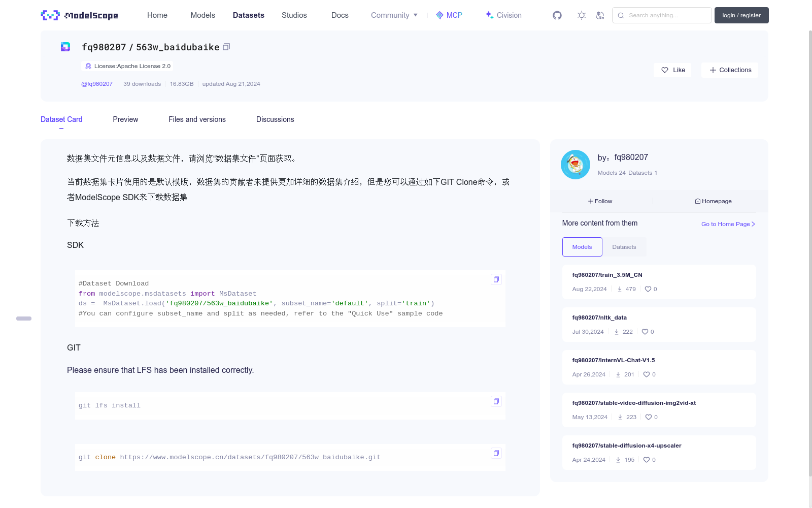Click the Models 24 count text
The width and height of the screenshot is (812, 508).
coord(612,173)
